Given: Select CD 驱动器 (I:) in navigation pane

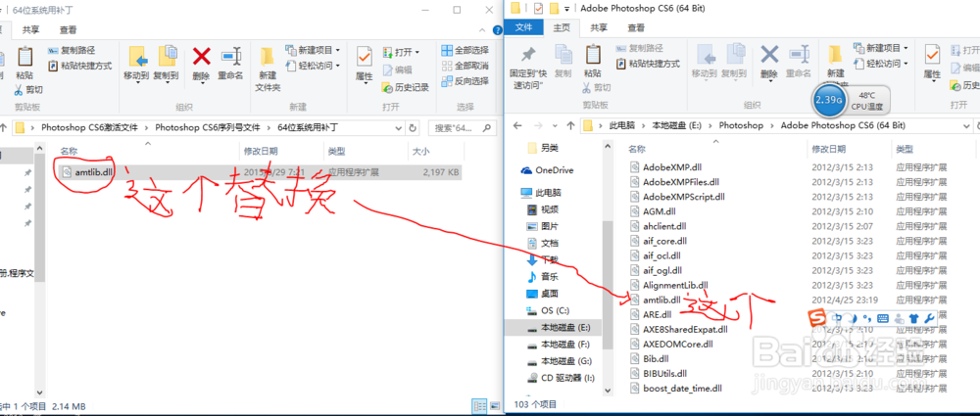Looking at the screenshot, I should 561,378.
